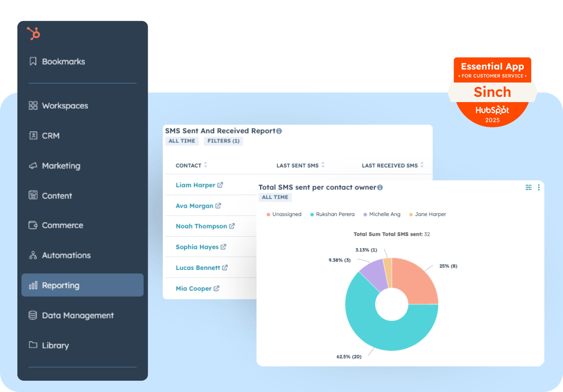The image size is (563, 392).
Task: Select the Automations workflow icon
Action: [x=33, y=255]
